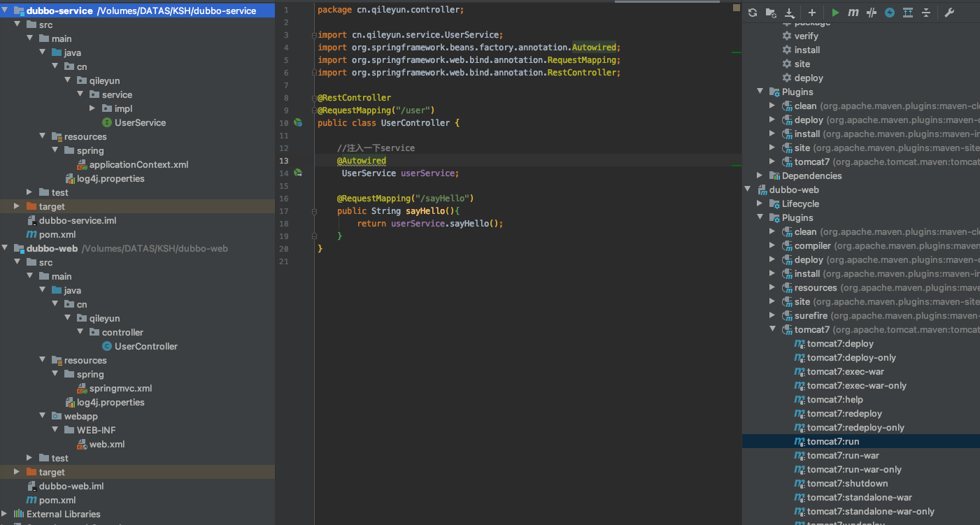The image size is (980, 525).
Task: Click the gear icon next to install lifecycle
Action: click(x=787, y=50)
